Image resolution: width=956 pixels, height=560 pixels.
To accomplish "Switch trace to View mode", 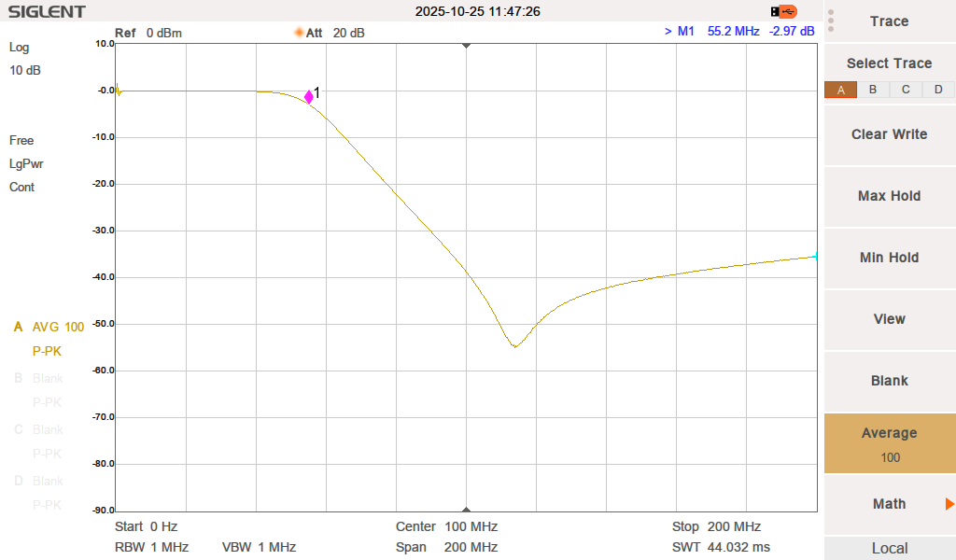I will (x=890, y=319).
